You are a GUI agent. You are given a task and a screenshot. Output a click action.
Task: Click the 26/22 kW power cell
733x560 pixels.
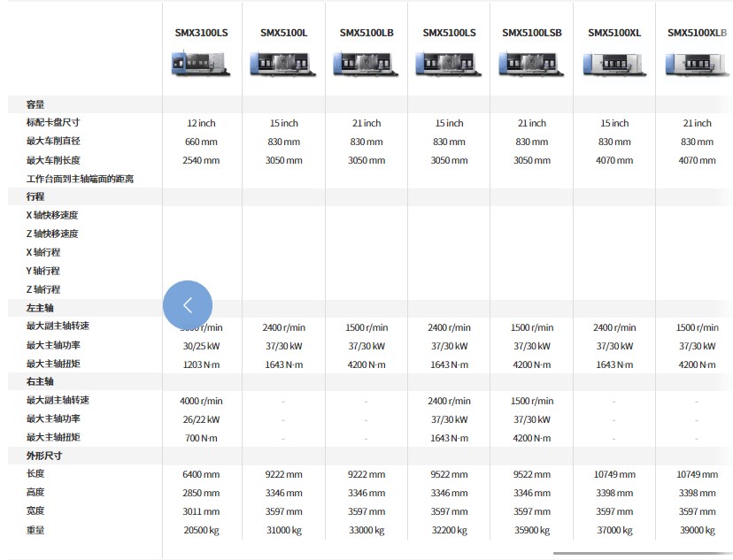[201, 419]
